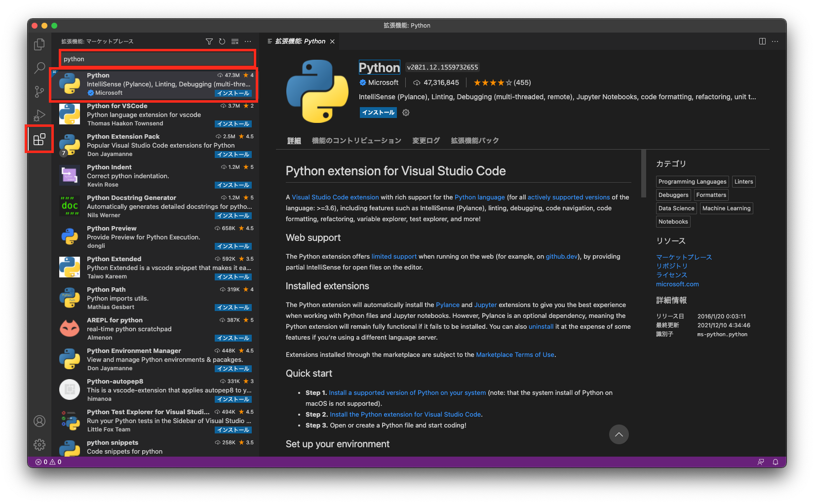
Task: Install Python Indent from list
Action: point(233,185)
